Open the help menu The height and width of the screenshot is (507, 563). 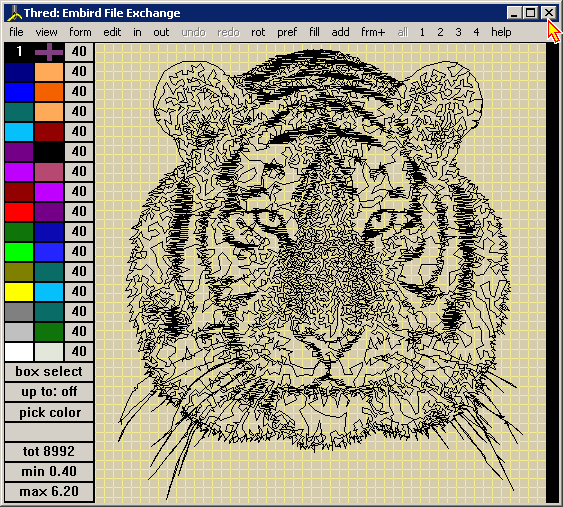click(x=501, y=32)
